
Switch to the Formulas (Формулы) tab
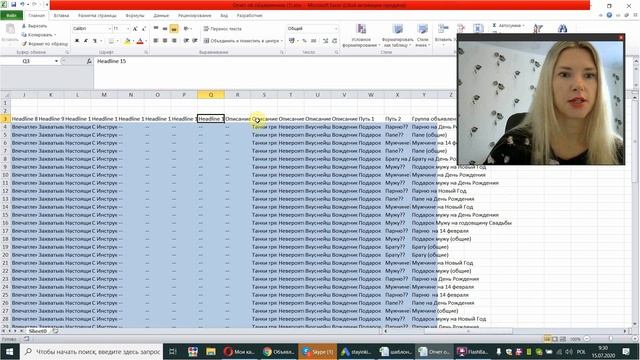pos(135,16)
